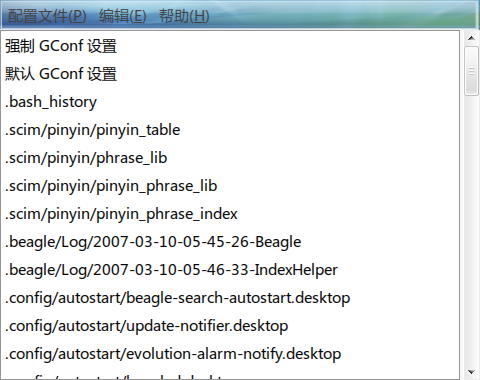Open the 编辑(E) menu
The width and height of the screenshot is (480, 380).
pos(122,16)
